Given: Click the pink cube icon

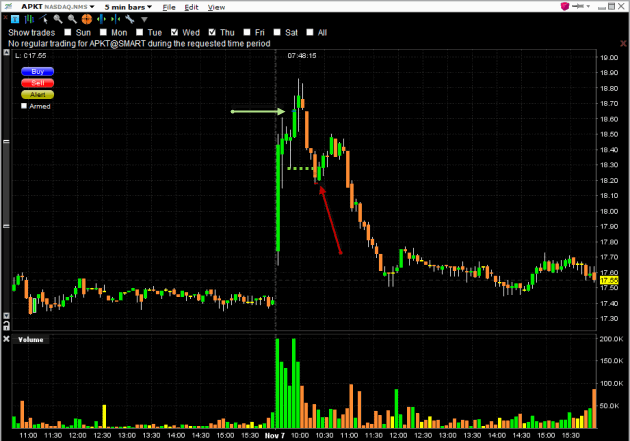Looking at the screenshot, I should (565, 6).
